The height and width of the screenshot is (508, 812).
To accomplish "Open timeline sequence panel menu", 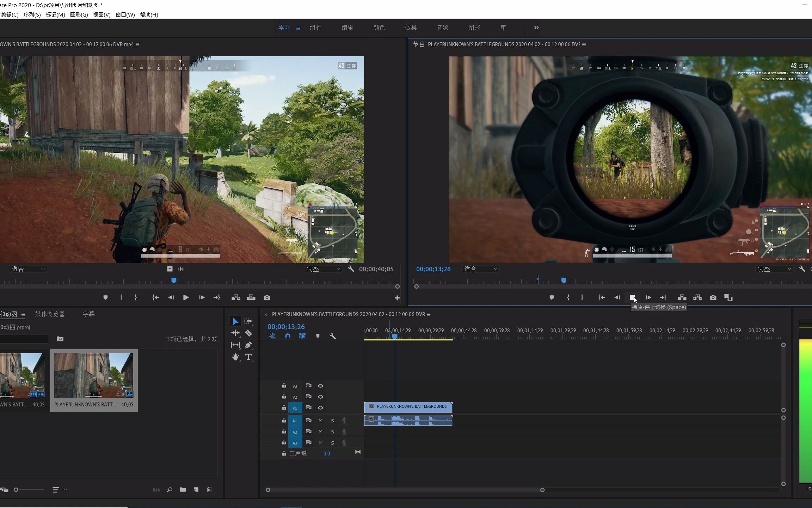I will tap(429, 314).
